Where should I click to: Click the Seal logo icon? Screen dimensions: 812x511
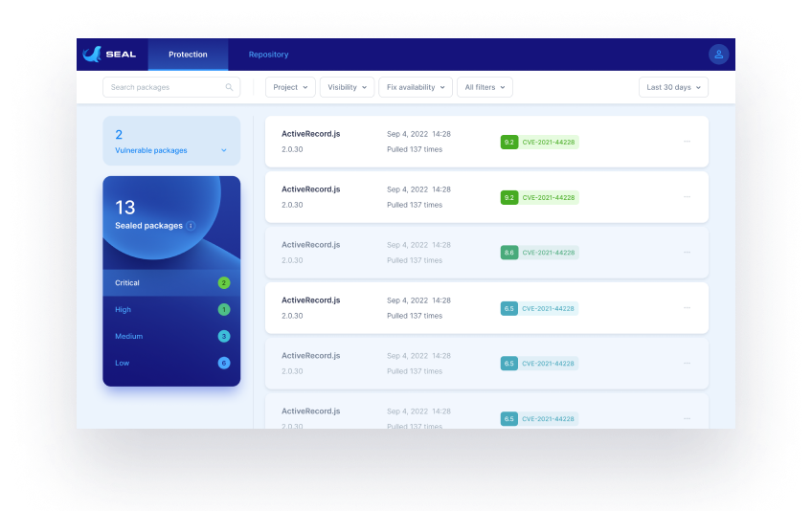click(x=93, y=55)
